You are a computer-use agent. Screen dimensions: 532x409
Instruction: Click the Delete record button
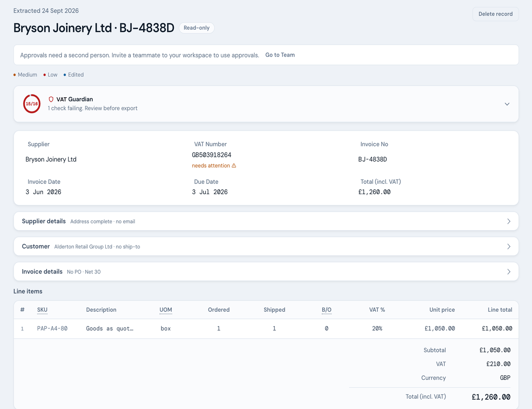(x=495, y=14)
